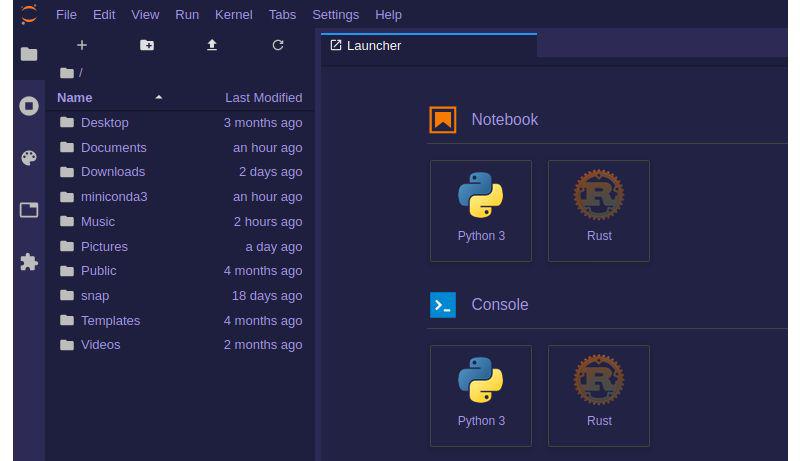
Task: Open the File Browser sidebar tab
Action: click(29, 54)
